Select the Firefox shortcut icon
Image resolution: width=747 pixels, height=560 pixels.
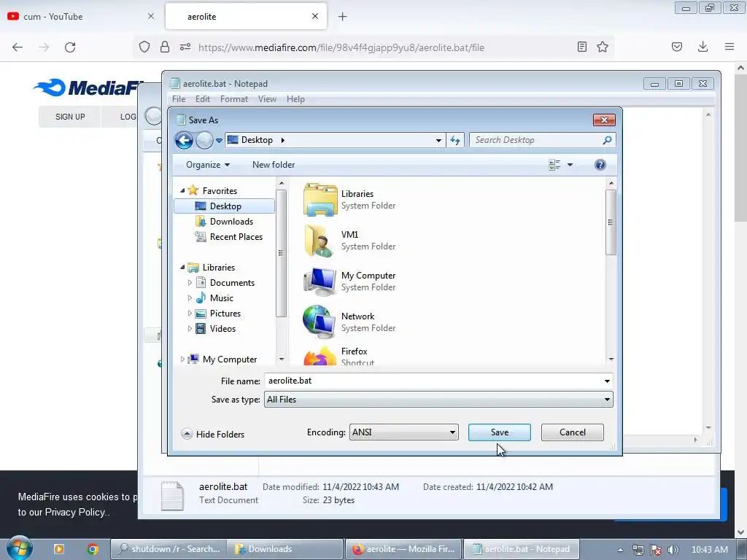(x=320, y=356)
